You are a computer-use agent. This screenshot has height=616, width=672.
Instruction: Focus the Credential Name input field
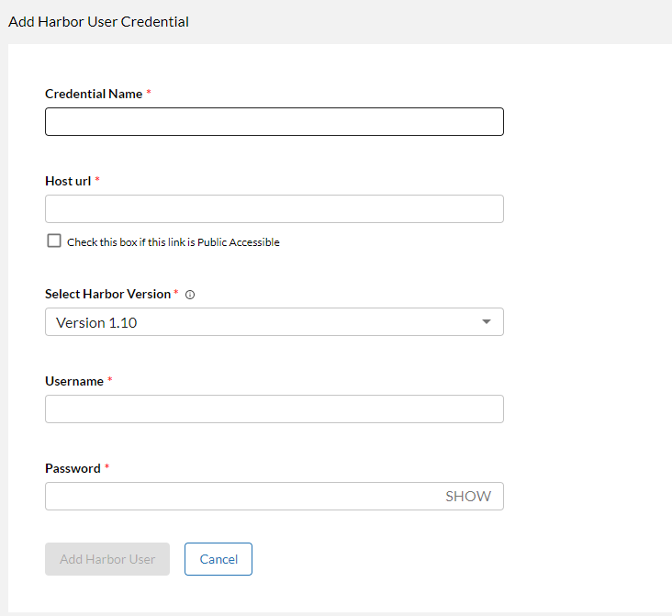tap(274, 122)
